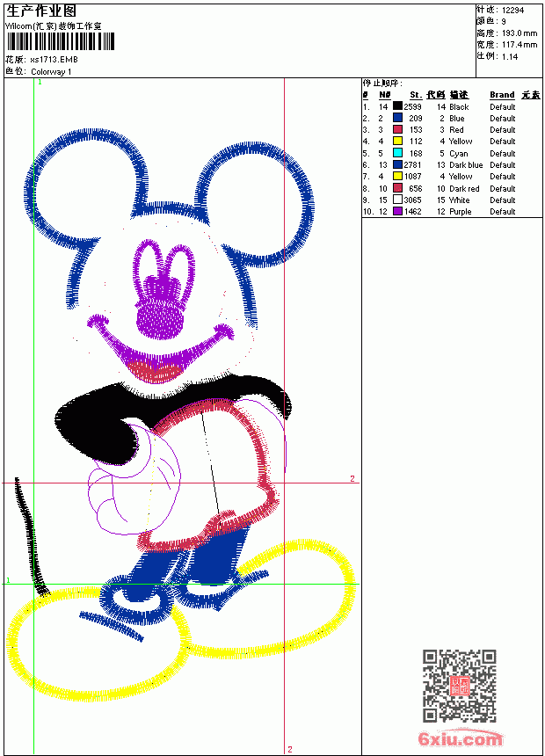This screenshot has width=545, height=756.
Task: Click the Colorway 1 label
Action: [51, 72]
